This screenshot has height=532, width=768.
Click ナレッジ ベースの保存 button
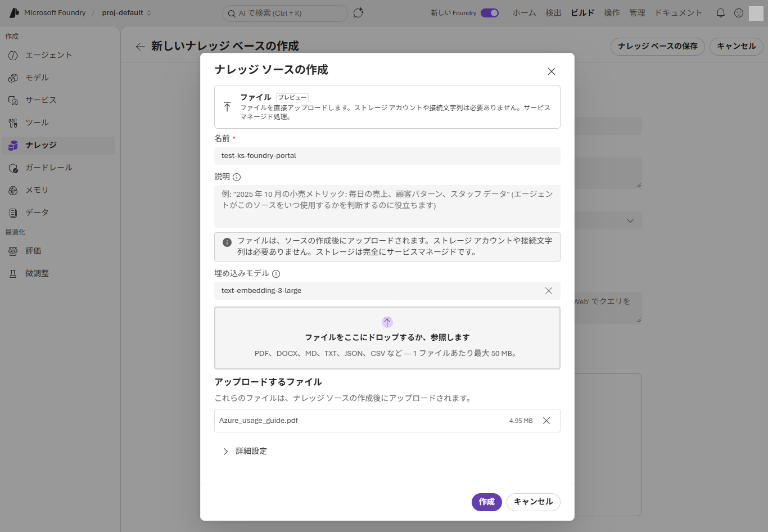coord(658,46)
